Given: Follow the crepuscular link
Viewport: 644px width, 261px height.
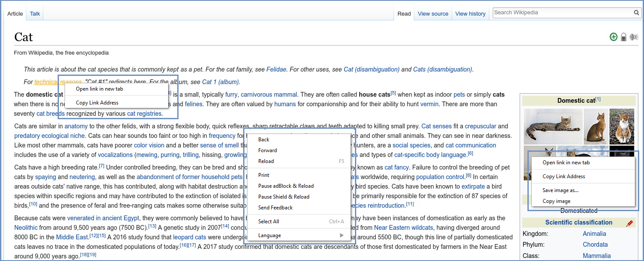Looking at the screenshot, I should (481, 126).
